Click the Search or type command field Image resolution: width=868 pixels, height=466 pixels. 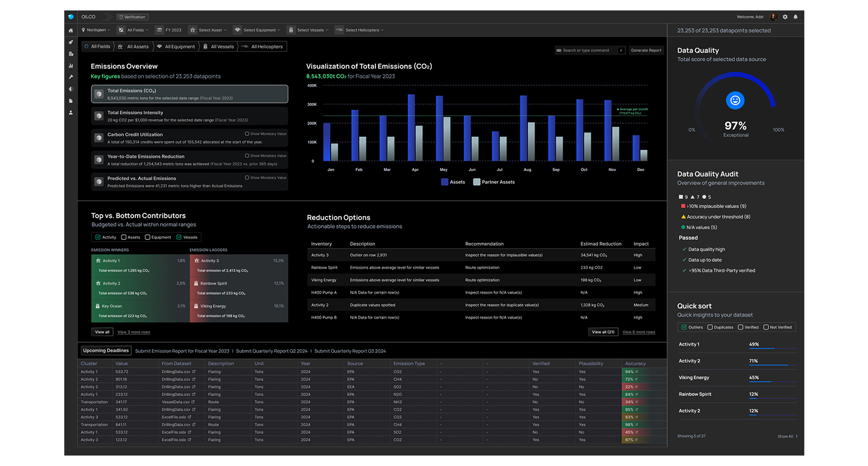[586, 50]
